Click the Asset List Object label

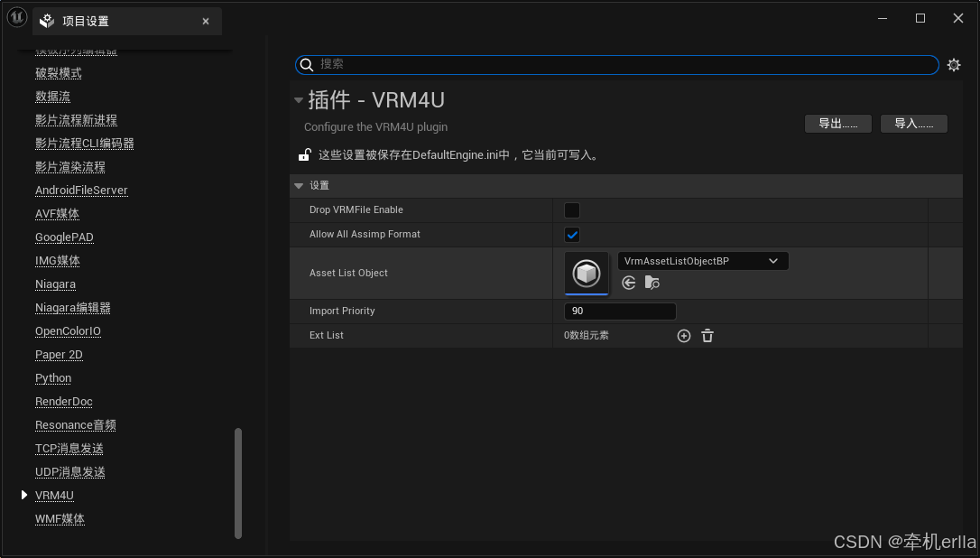[x=348, y=273]
